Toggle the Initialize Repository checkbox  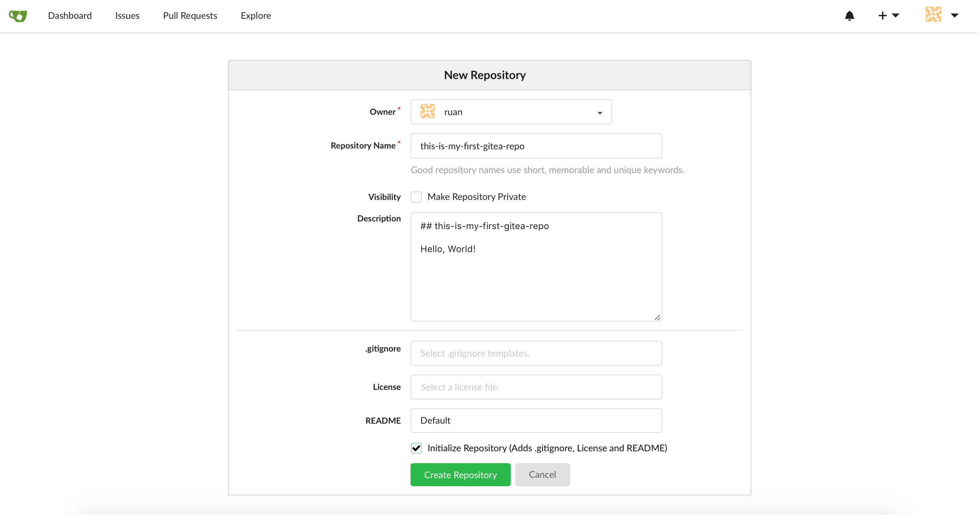[x=416, y=448]
